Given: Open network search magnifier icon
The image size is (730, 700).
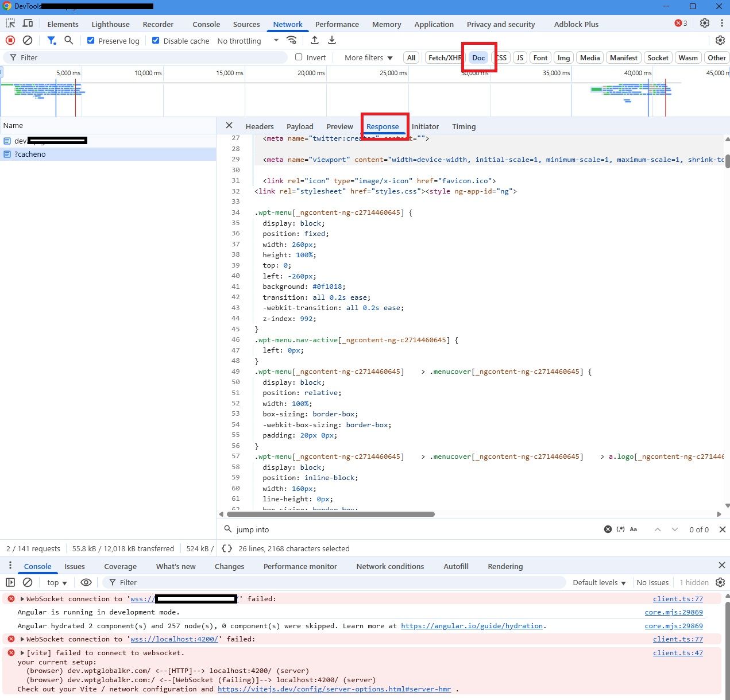Looking at the screenshot, I should click(x=69, y=40).
